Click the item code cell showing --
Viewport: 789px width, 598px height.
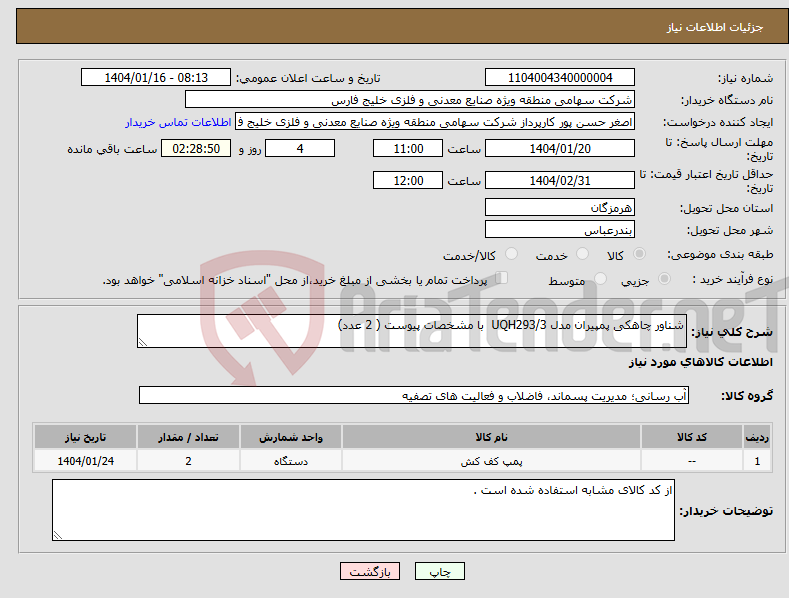coord(691,461)
